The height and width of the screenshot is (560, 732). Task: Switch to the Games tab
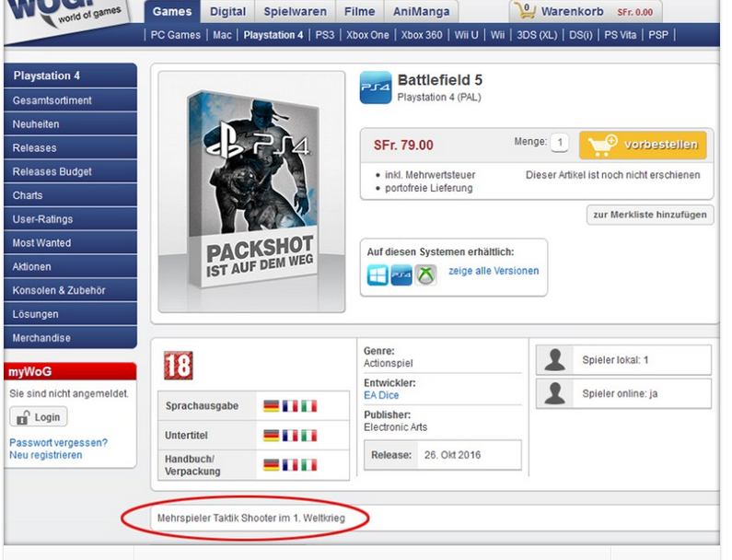172,12
